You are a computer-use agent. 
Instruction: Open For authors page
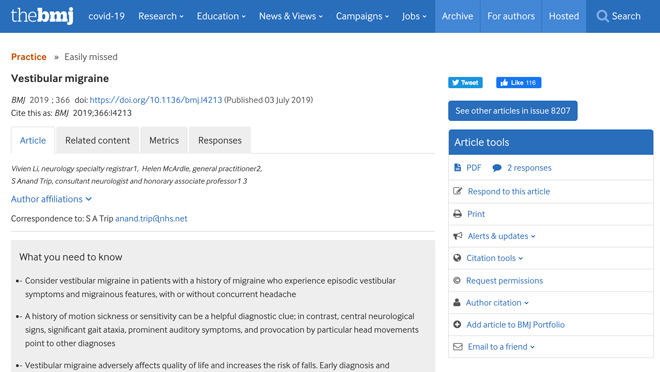coord(511,16)
